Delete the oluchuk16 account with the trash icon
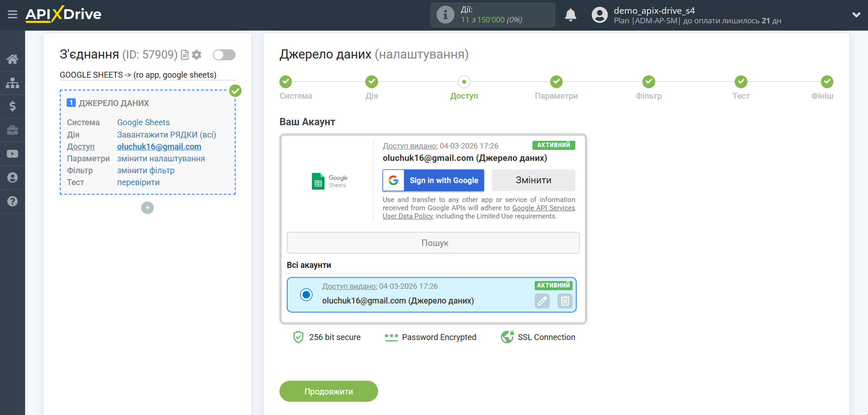The width and height of the screenshot is (868, 415). pos(564,301)
